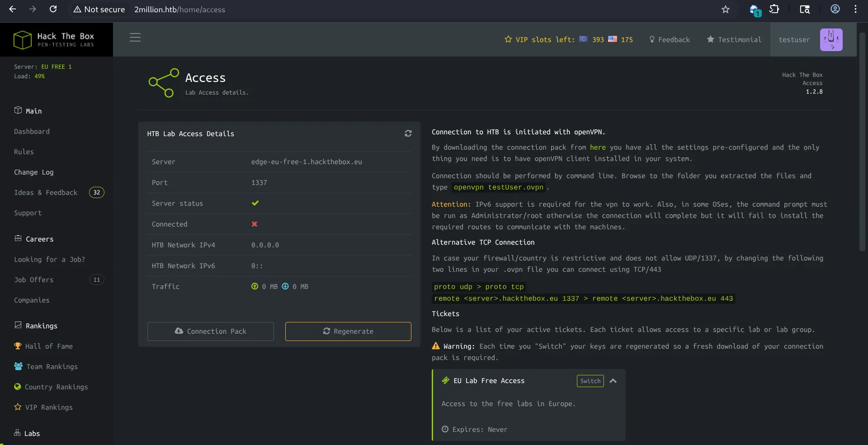Click the browser address bar URL
868x445 pixels.
(179, 9)
